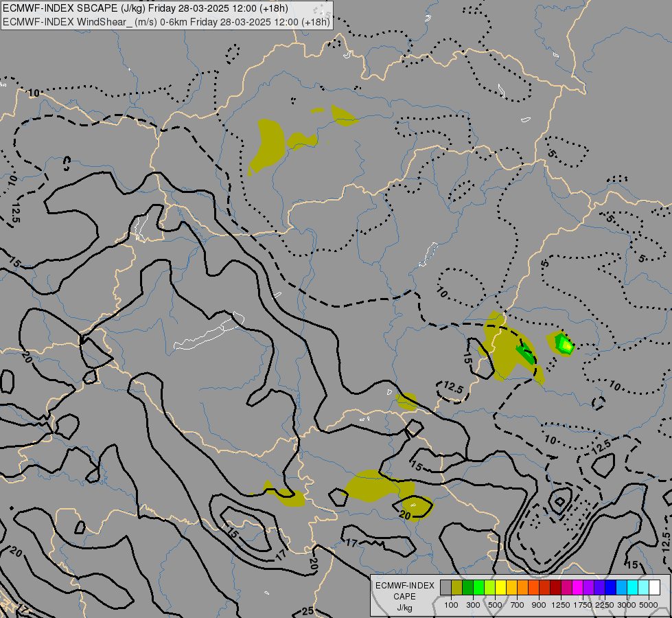Click the legend value 100
This screenshot has width=672, height=618.
(x=451, y=605)
